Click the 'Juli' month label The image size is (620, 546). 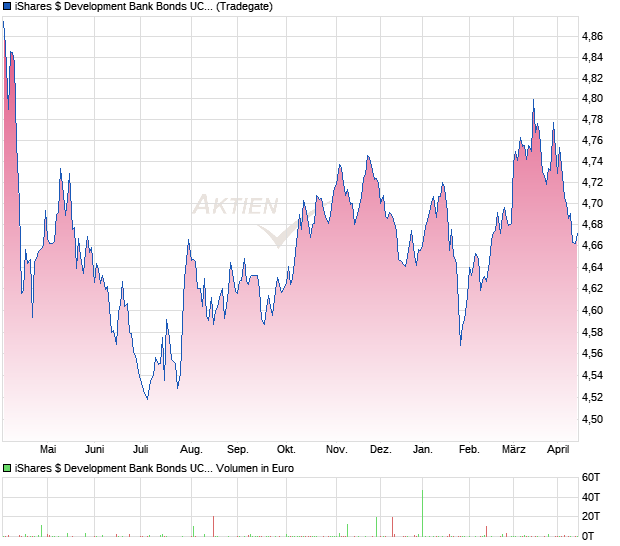click(x=140, y=450)
